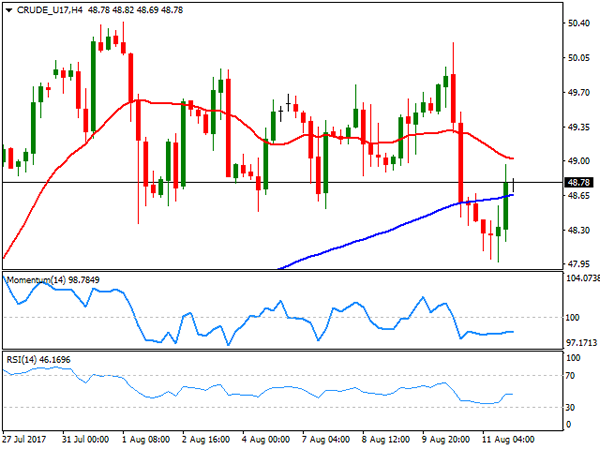The width and height of the screenshot is (600, 450).
Task: Click the 2 Aug 16:00 time label
Action: [x=205, y=439]
